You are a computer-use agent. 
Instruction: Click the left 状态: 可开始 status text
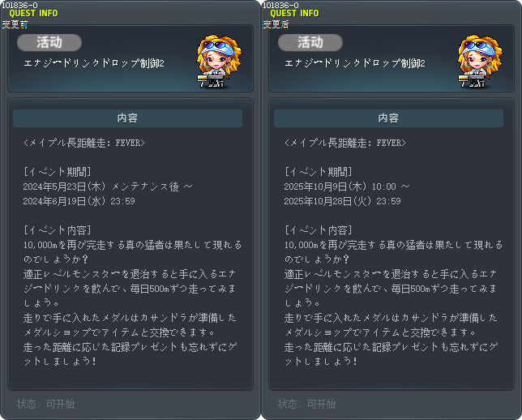[x=46, y=404]
